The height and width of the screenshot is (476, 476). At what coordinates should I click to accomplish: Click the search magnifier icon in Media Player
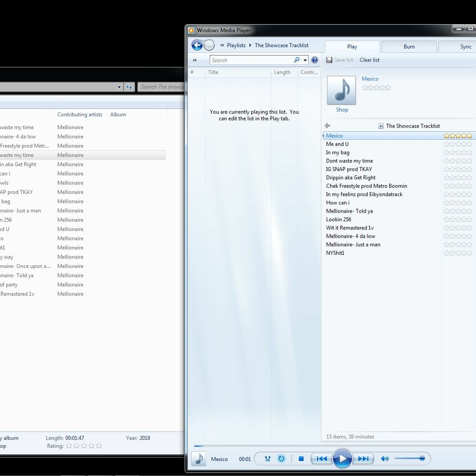tap(297, 60)
